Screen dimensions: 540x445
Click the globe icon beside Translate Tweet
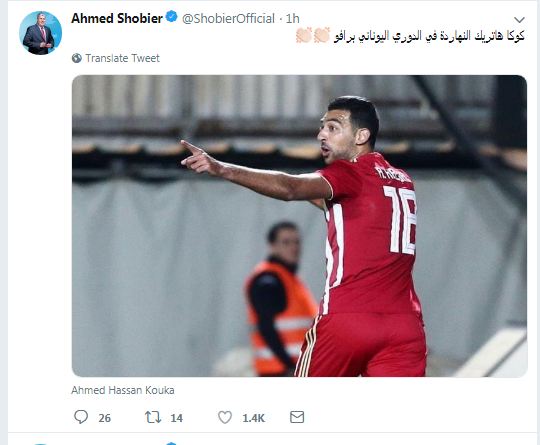click(76, 58)
